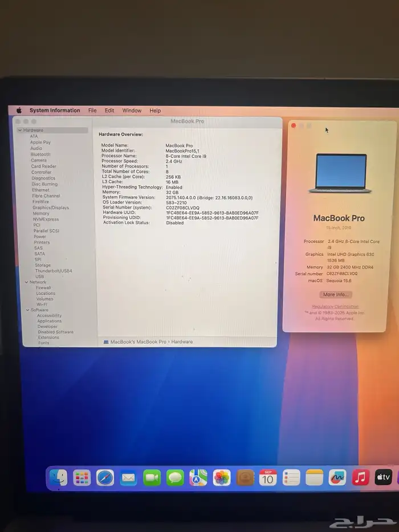Select Controller in the sidebar
399x532 pixels.
[x=42, y=172]
